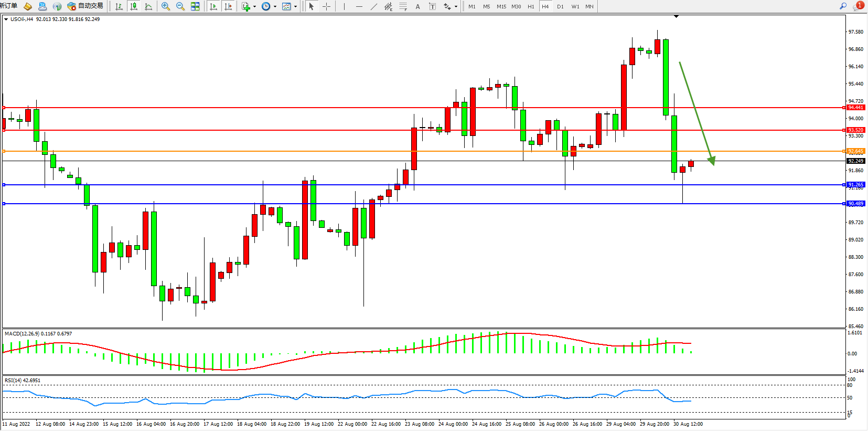Click the 新订单 new order button
Screen dimensions: 868x431
[x=9, y=6]
